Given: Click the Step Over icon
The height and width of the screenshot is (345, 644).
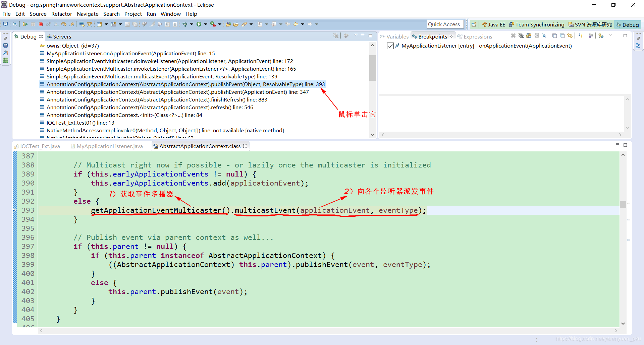Looking at the screenshot, I should (x=64, y=24).
